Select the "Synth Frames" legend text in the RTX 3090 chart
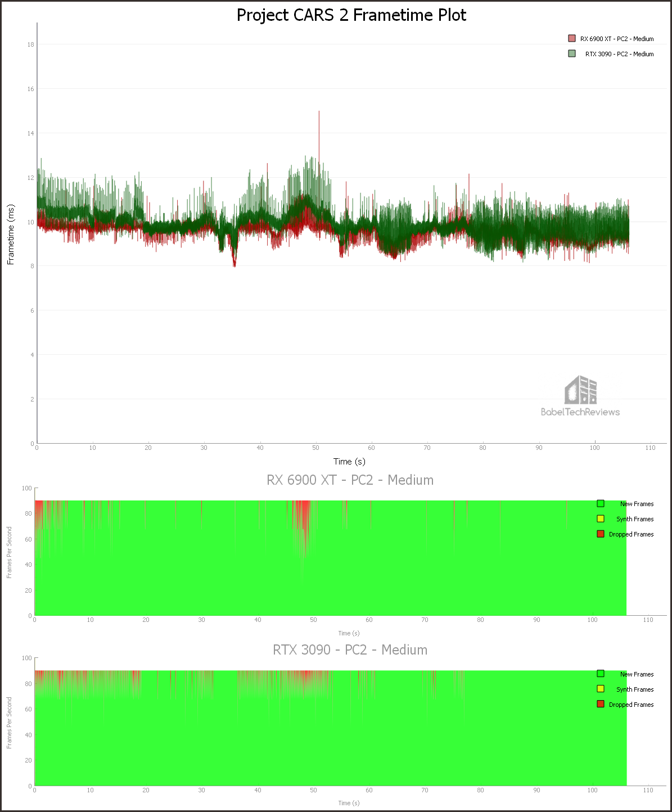This screenshot has height=812, width=672. [635, 689]
